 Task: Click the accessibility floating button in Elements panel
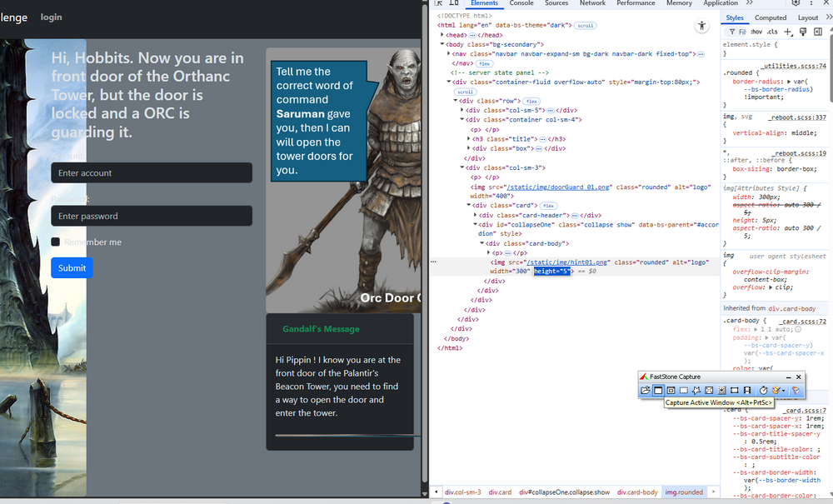click(701, 26)
